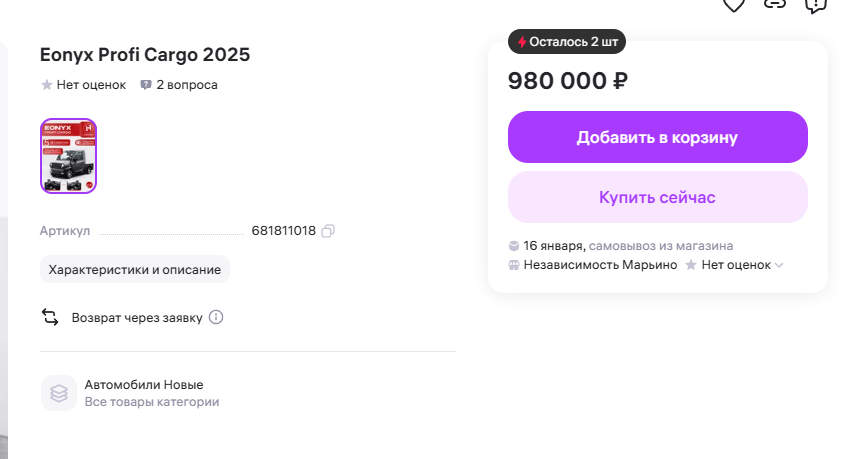This screenshot has height=459, width=847.
Task: Click Купить сейчас button
Action: coord(657,197)
